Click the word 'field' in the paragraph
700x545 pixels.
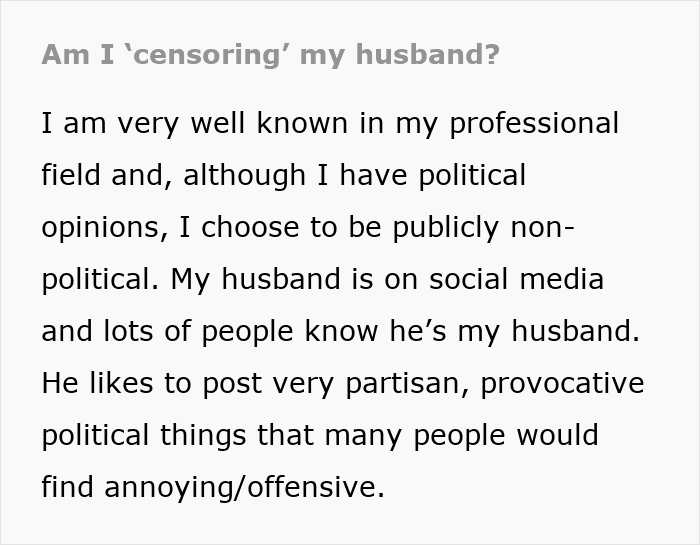70,176
